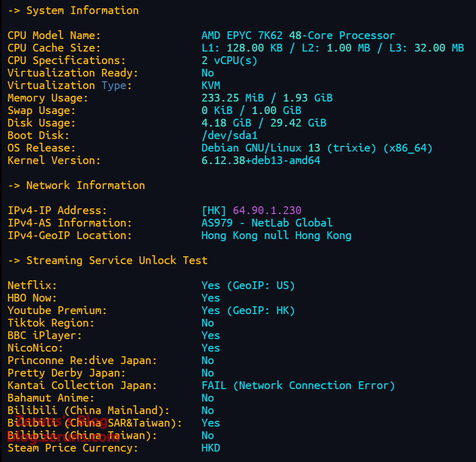This screenshot has width=476, height=462.
Task: Click the IP address 64.90.1.230
Action: click(x=267, y=210)
